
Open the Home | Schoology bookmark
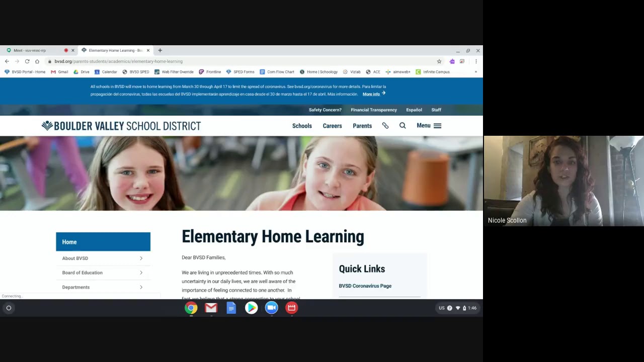318,72
